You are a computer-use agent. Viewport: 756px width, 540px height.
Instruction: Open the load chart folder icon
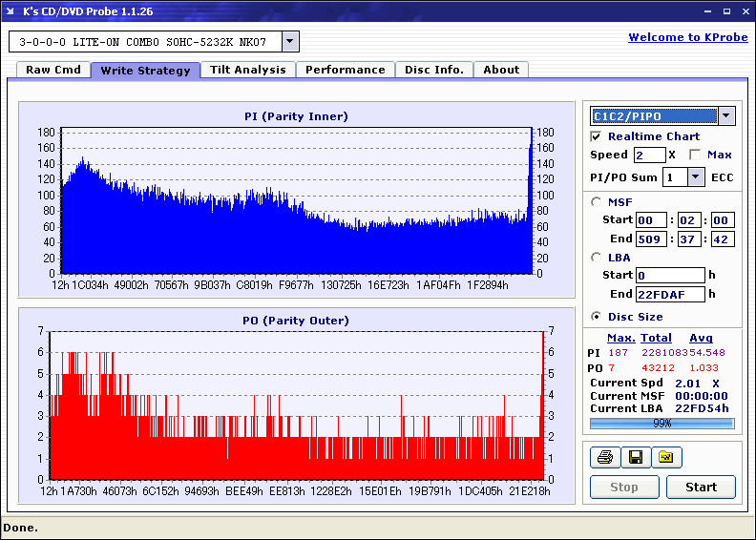click(666, 458)
